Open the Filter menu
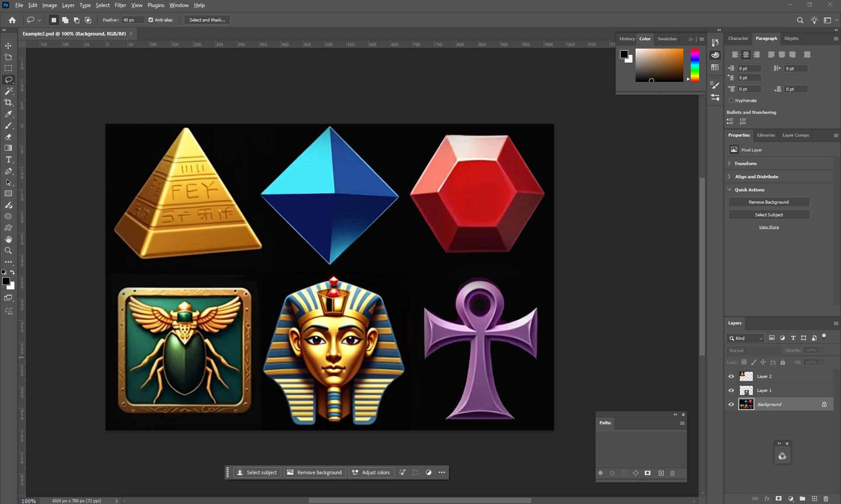 120,5
